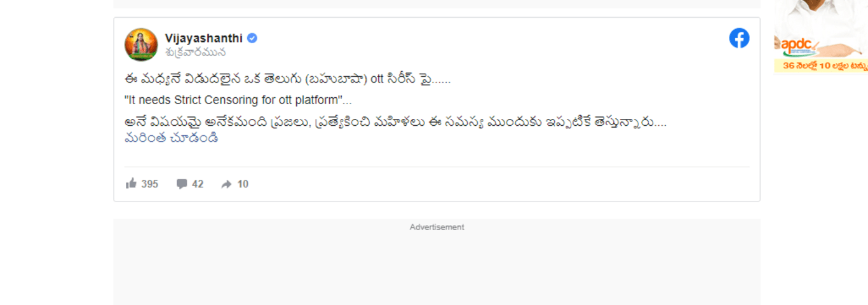View the 395 likes count
The height and width of the screenshot is (305, 868).
point(150,184)
